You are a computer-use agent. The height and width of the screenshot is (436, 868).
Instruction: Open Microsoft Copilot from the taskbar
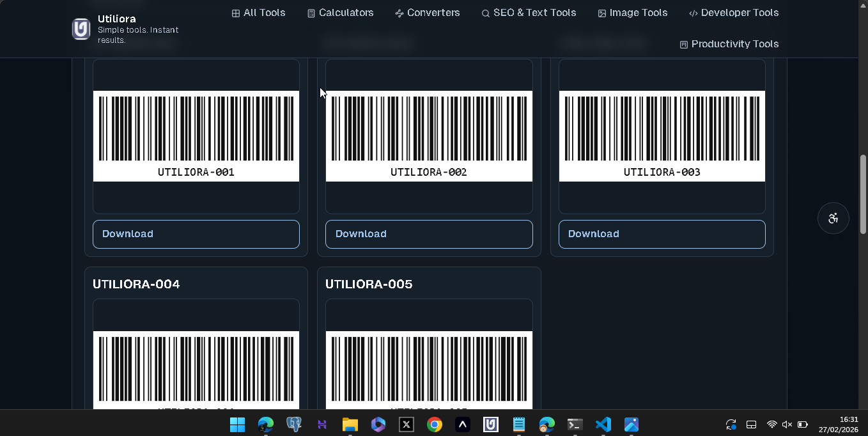click(x=378, y=424)
